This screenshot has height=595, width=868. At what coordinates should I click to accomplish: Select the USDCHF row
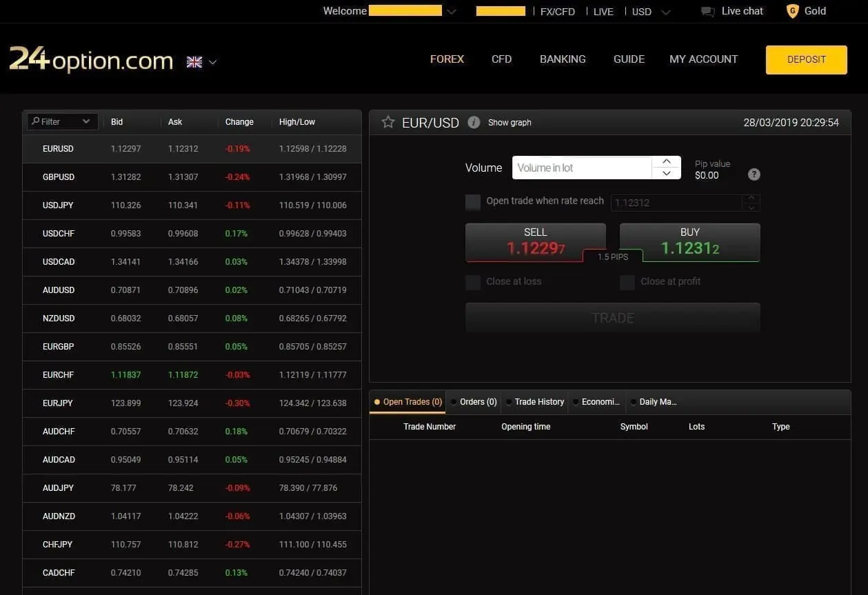(x=192, y=234)
